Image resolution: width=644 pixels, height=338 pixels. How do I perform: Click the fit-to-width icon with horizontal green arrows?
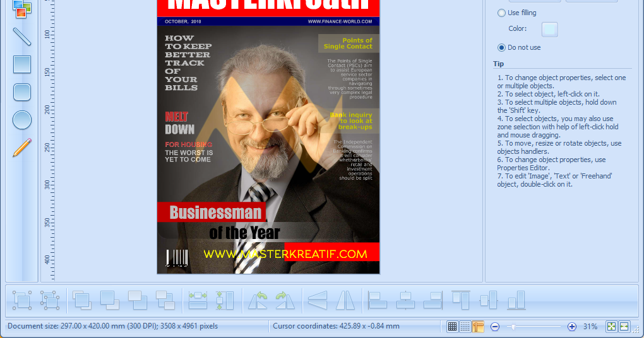tap(198, 300)
